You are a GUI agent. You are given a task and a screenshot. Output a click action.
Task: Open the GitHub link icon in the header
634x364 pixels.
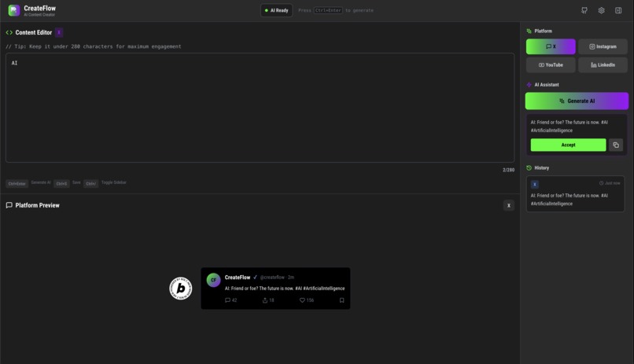(584, 10)
